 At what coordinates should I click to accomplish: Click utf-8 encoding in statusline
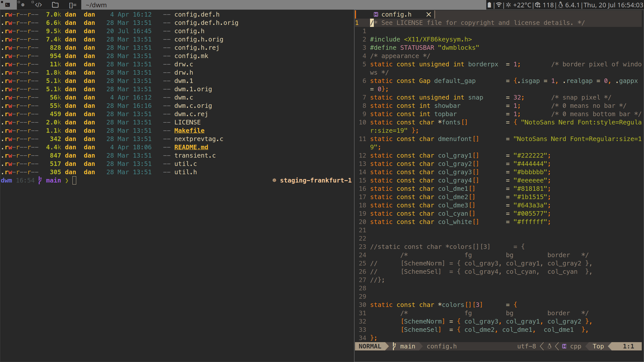pyautogui.click(x=527, y=346)
